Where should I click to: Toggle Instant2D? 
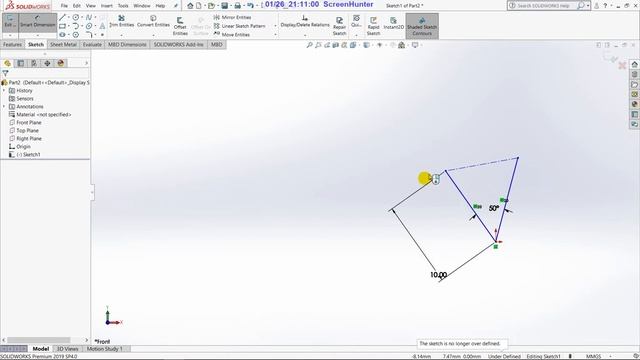(x=393, y=23)
